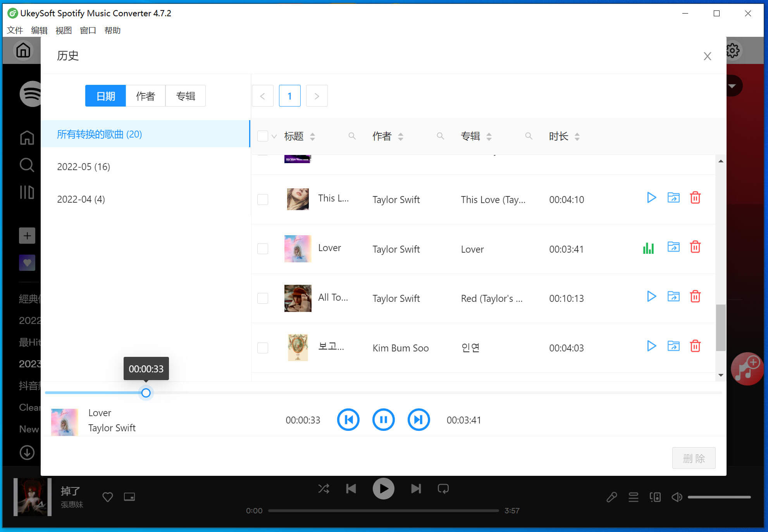Sort by 专辑 column arrows
Image resolution: width=768 pixels, height=532 pixels.
(x=489, y=136)
